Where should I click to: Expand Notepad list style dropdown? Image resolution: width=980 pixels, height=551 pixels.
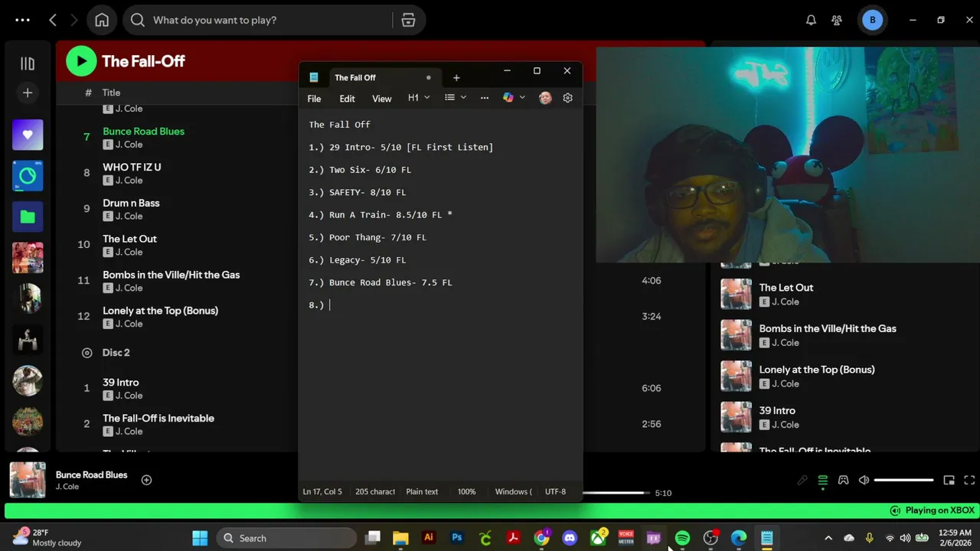pyautogui.click(x=456, y=98)
